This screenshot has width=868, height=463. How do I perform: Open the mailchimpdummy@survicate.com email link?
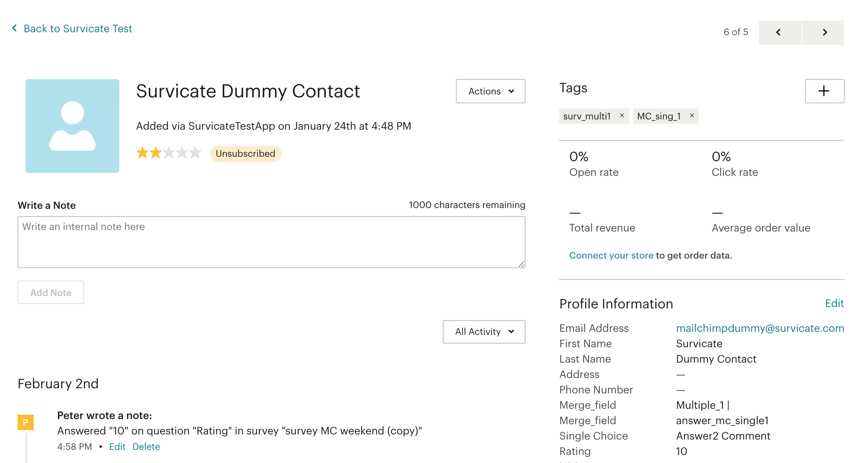(x=760, y=328)
